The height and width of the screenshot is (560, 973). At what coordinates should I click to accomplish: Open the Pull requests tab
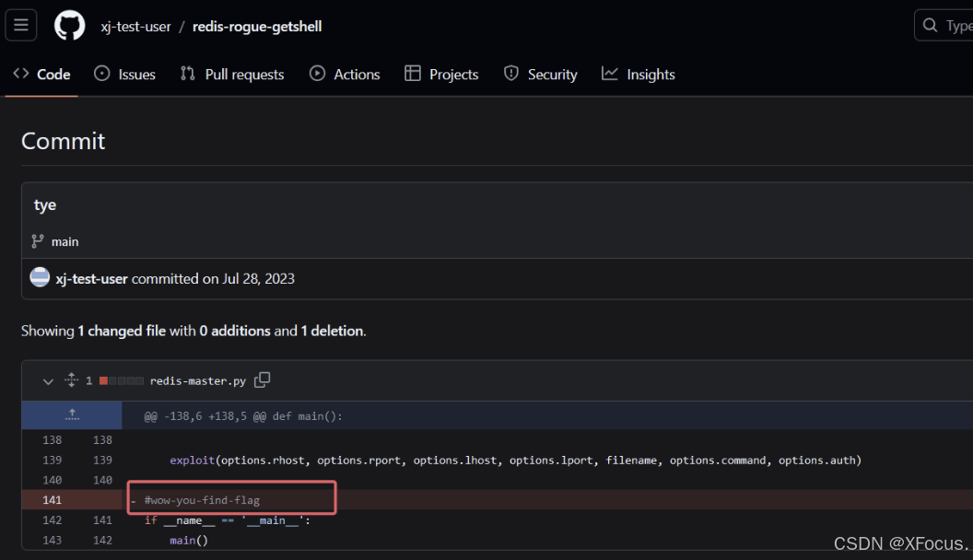pyautogui.click(x=232, y=75)
